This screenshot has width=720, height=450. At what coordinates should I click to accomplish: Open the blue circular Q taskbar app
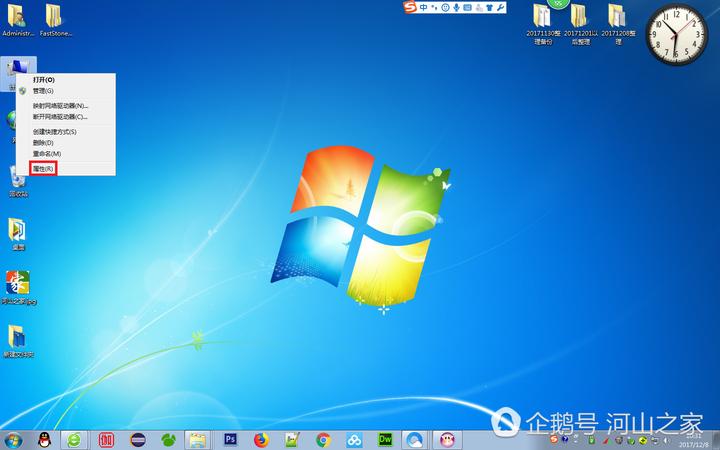click(415, 440)
